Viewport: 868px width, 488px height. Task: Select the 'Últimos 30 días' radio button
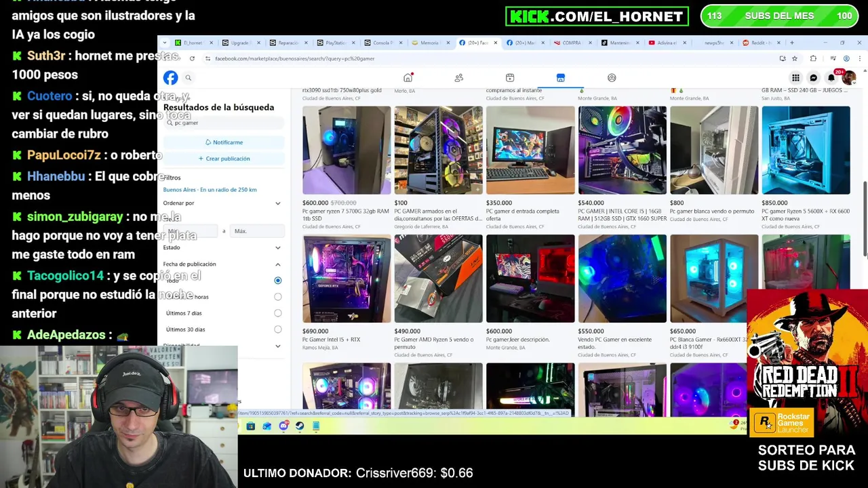point(277,329)
